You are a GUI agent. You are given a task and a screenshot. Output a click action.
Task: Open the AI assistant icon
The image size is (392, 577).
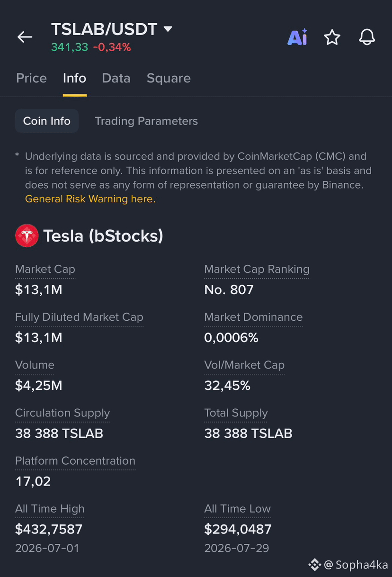(297, 37)
